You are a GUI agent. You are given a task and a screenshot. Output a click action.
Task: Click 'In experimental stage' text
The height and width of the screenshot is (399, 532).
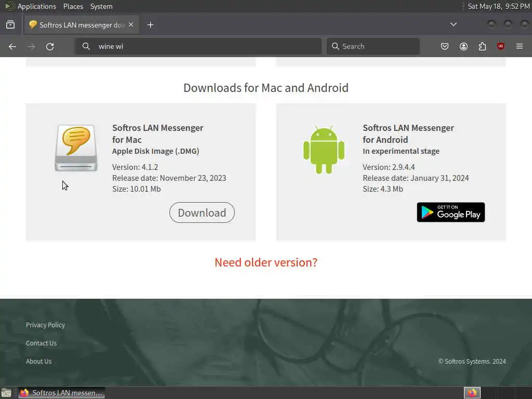(401, 151)
